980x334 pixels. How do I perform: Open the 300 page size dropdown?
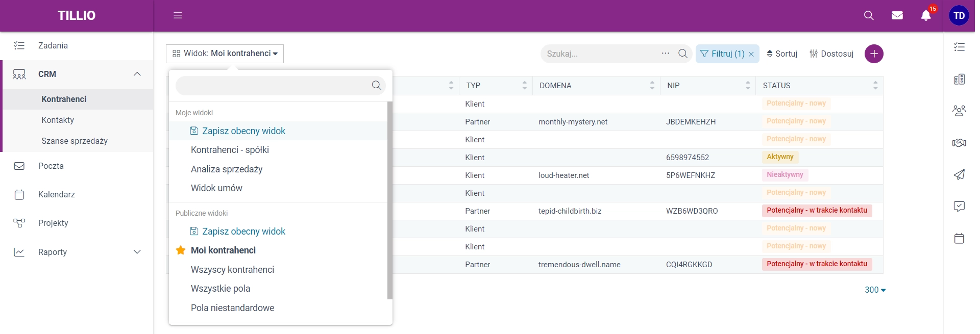coord(875,290)
